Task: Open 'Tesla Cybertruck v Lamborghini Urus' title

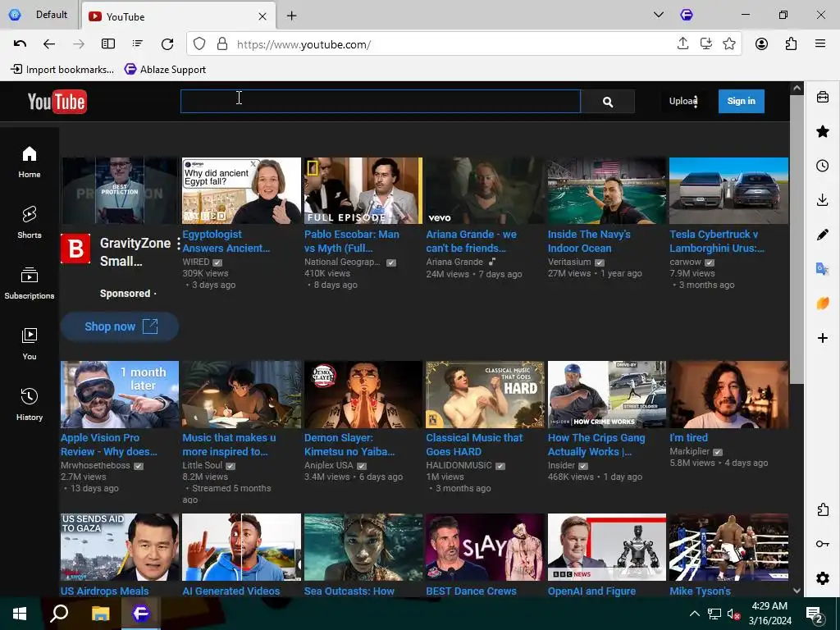Action: coord(717,241)
